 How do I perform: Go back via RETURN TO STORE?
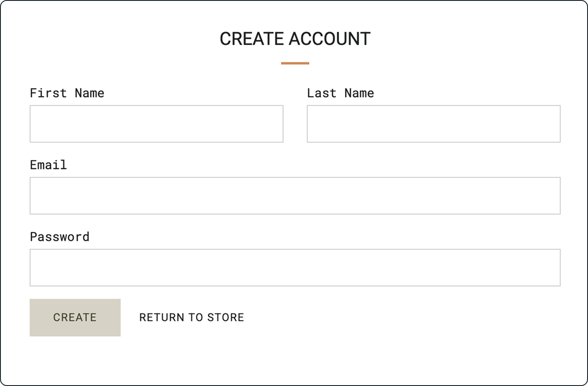[192, 317]
